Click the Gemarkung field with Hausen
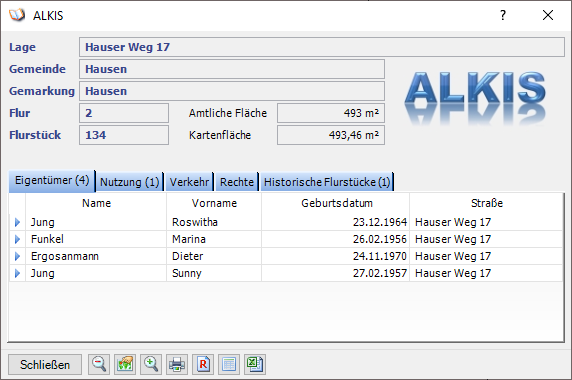This screenshot has width=572, height=380. coord(232,91)
